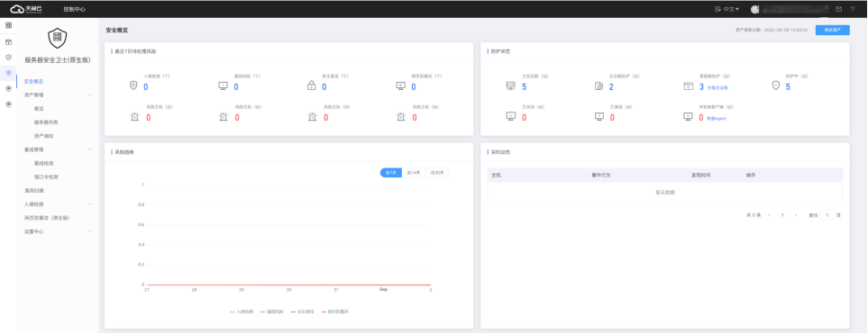Screen dimensions: 868x334
Task: Select the 近7天 time range
Action: click(391, 173)
